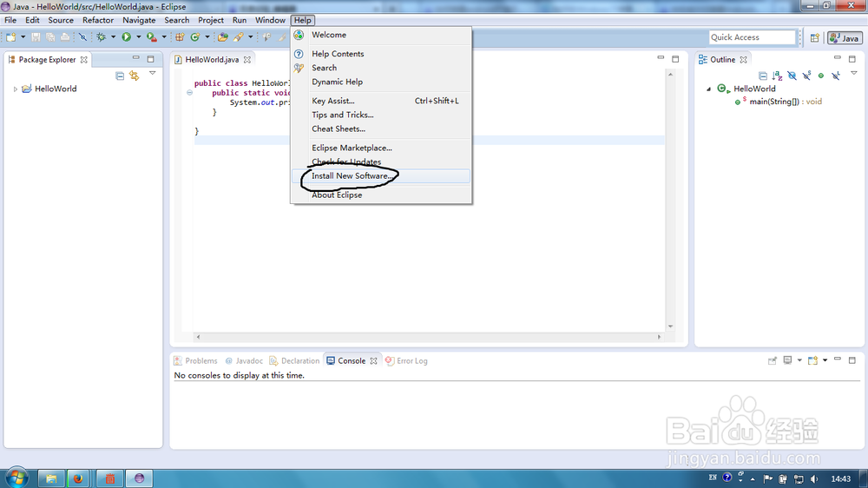Collapse HelloWorld class in Outline
Screen dimensions: 868x488
coord(708,89)
